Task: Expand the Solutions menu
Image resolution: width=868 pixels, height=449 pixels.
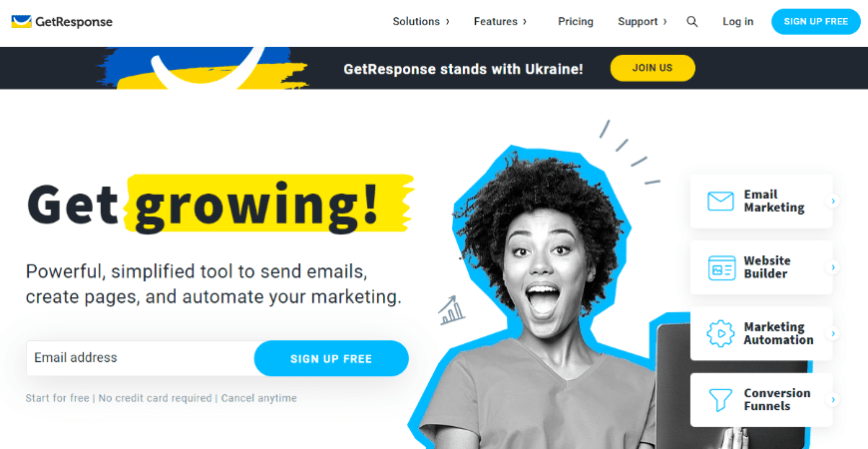Action: pyautogui.click(x=421, y=22)
